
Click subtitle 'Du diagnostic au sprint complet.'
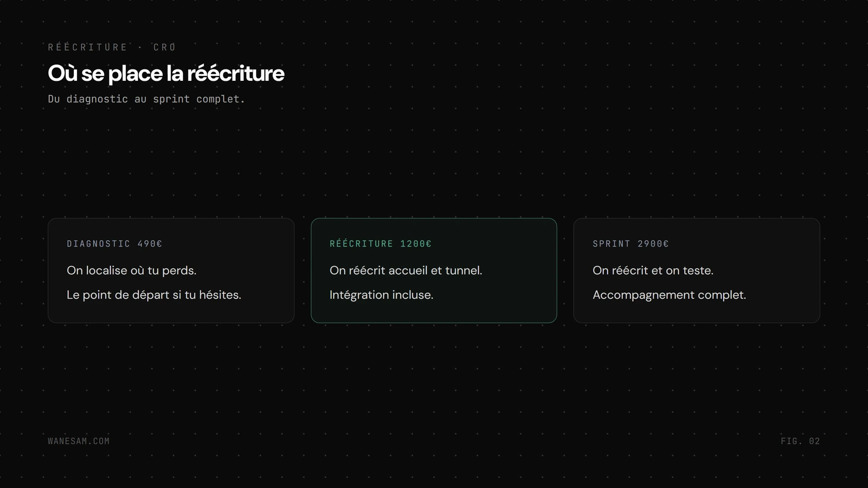click(146, 99)
